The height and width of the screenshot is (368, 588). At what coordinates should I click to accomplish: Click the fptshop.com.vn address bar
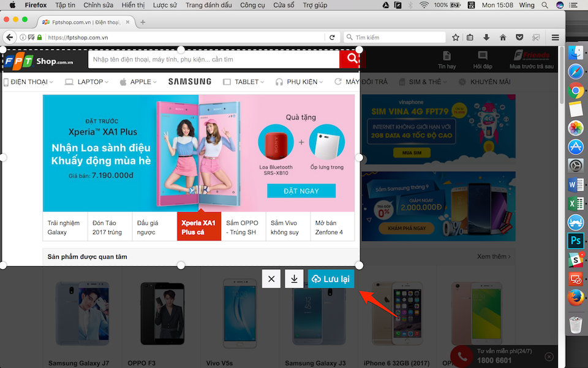(x=185, y=37)
